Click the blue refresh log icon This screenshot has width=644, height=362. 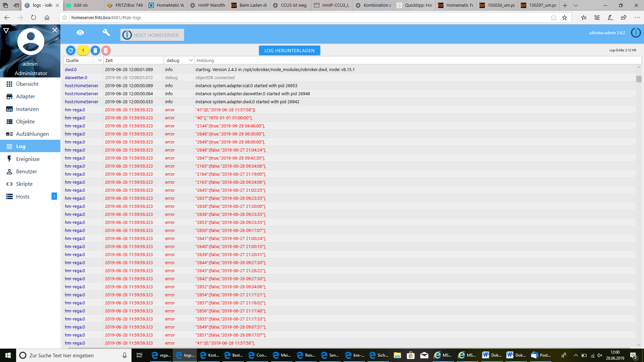click(x=71, y=51)
